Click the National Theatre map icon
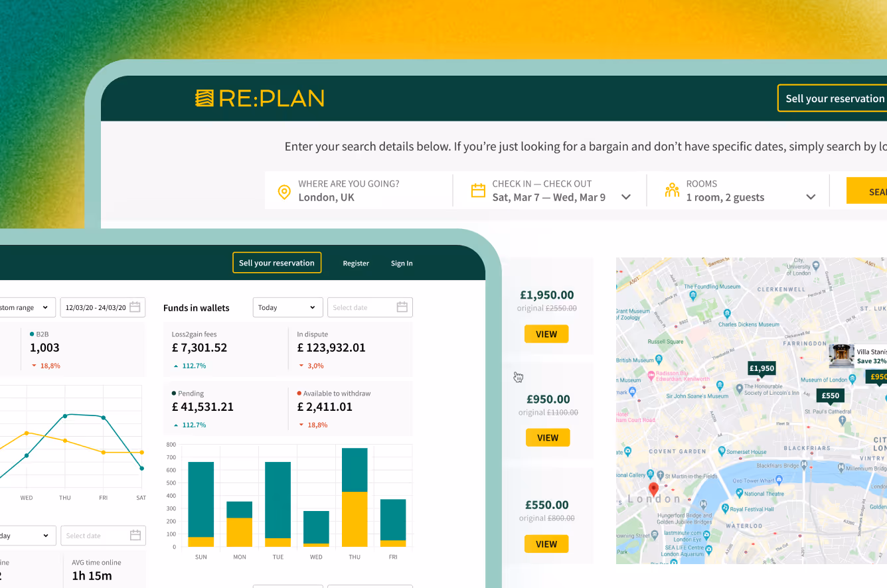This screenshot has width=887, height=588. coord(739,493)
